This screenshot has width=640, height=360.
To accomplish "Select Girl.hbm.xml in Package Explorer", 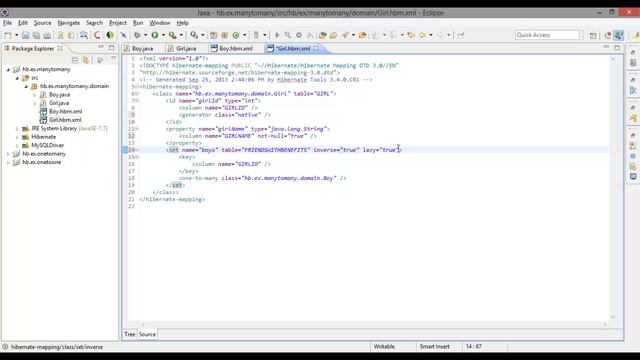I will pyautogui.click(x=65, y=120).
